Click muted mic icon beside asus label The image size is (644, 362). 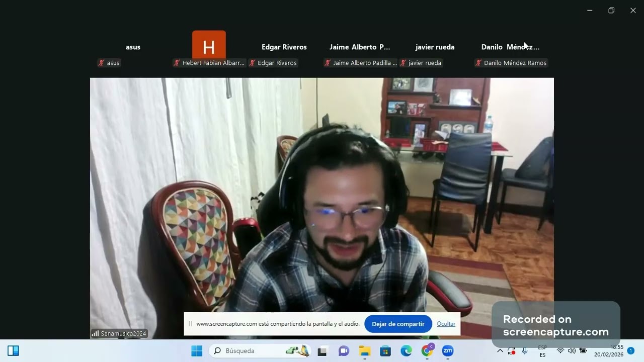coord(102,63)
